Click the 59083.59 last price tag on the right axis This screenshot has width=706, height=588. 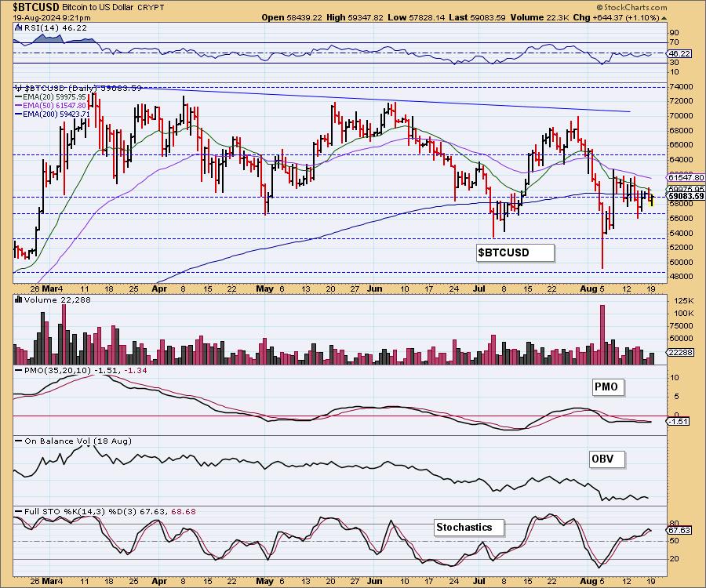coord(686,196)
